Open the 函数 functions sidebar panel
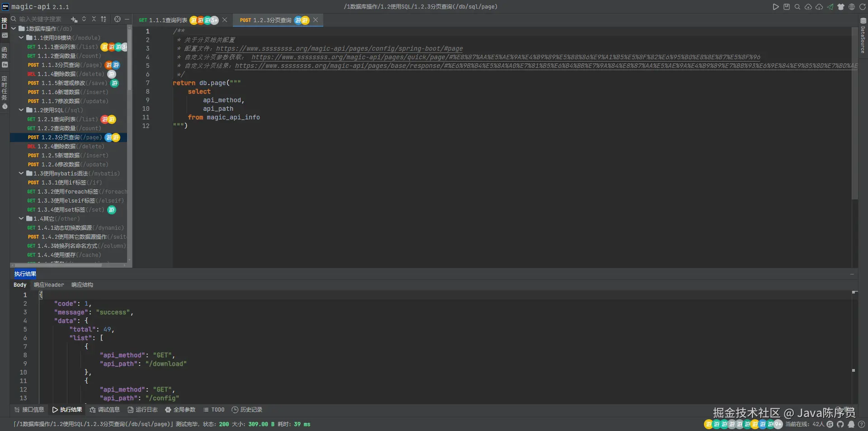868x431 pixels. [5, 57]
